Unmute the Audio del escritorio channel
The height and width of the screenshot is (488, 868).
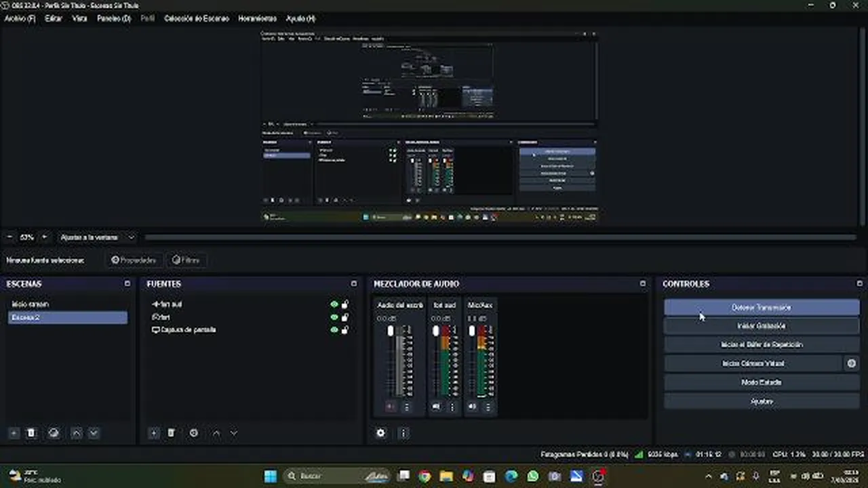391,407
